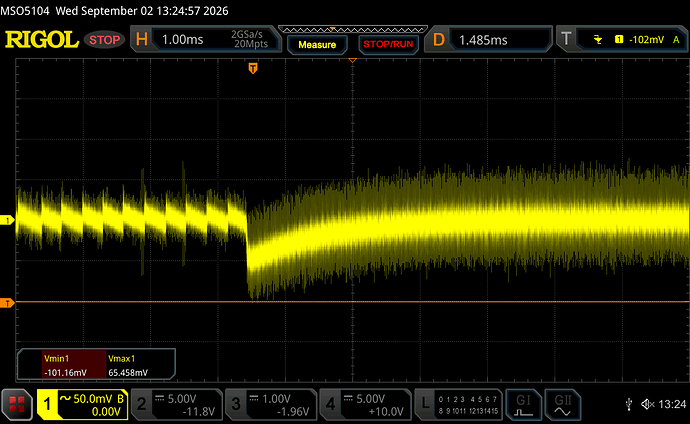Click the orange trigger level T marker
The width and height of the screenshot is (690, 424).
pyautogui.click(x=7, y=303)
